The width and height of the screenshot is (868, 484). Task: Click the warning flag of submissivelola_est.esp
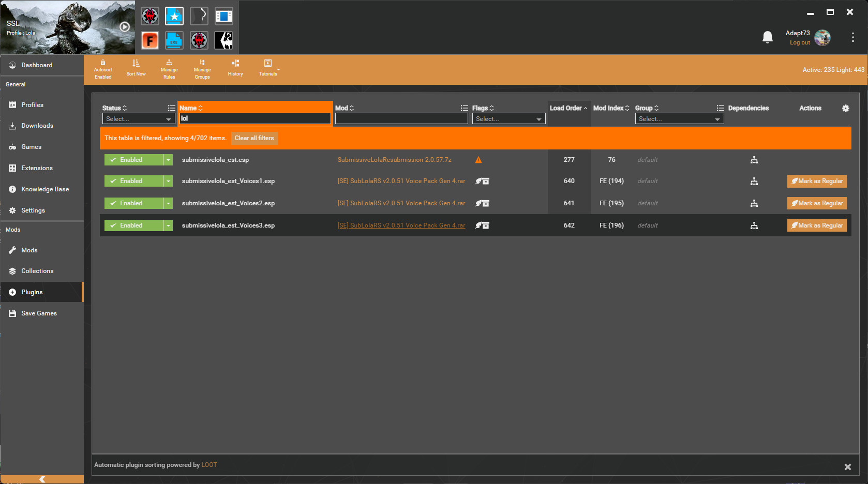pyautogui.click(x=478, y=160)
